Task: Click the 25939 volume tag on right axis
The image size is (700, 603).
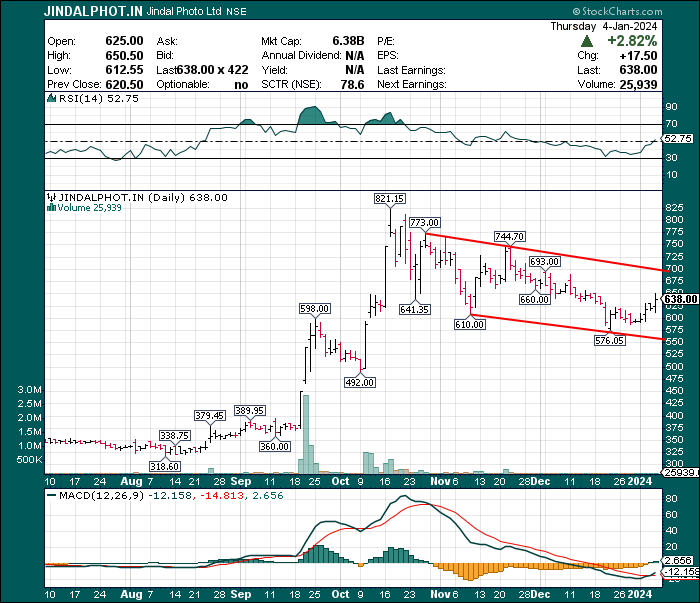Action: (x=680, y=473)
